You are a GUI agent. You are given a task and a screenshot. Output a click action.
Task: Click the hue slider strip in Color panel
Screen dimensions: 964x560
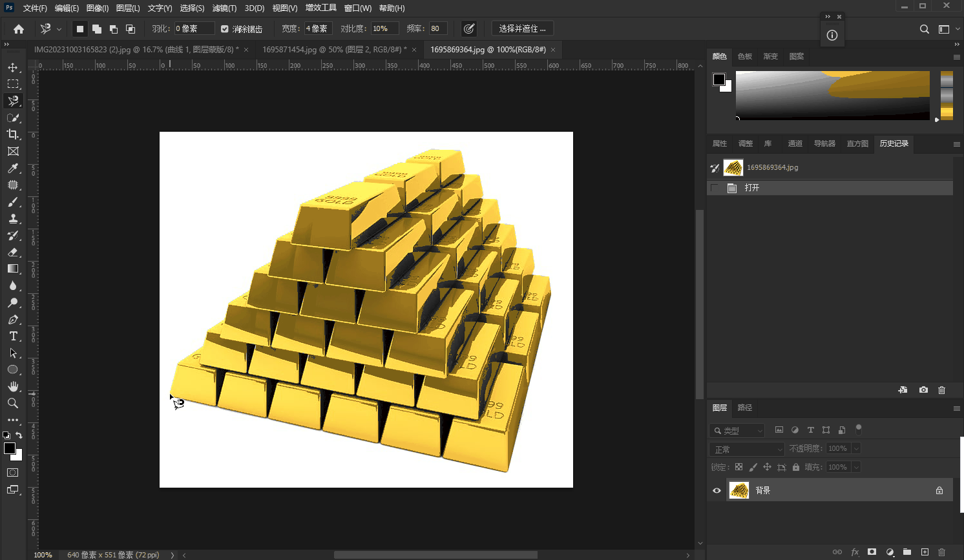coord(947,95)
